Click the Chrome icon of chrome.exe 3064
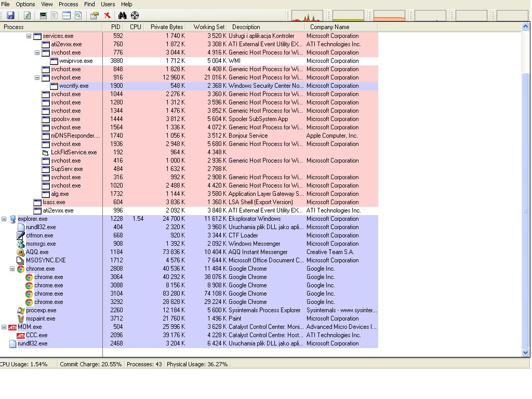Image resolution: width=532 pixels, height=399 pixels. click(x=29, y=277)
